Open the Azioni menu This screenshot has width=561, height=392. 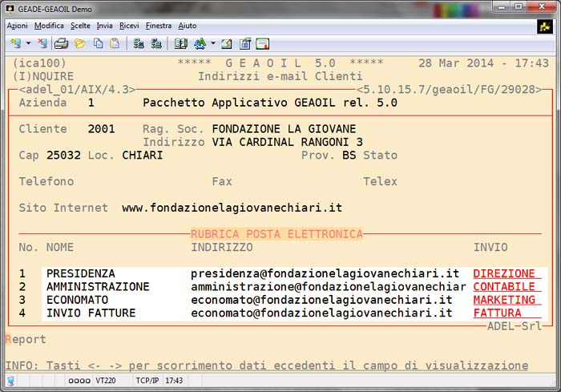point(17,26)
